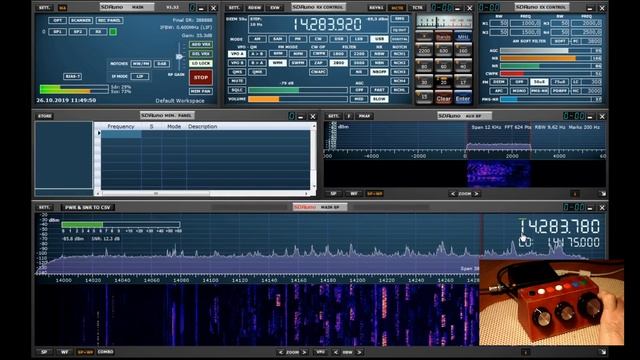Toggle BIAS-T in Main panel
This screenshot has width=640, height=360.
pyautogui.click(x=72, y=76)
